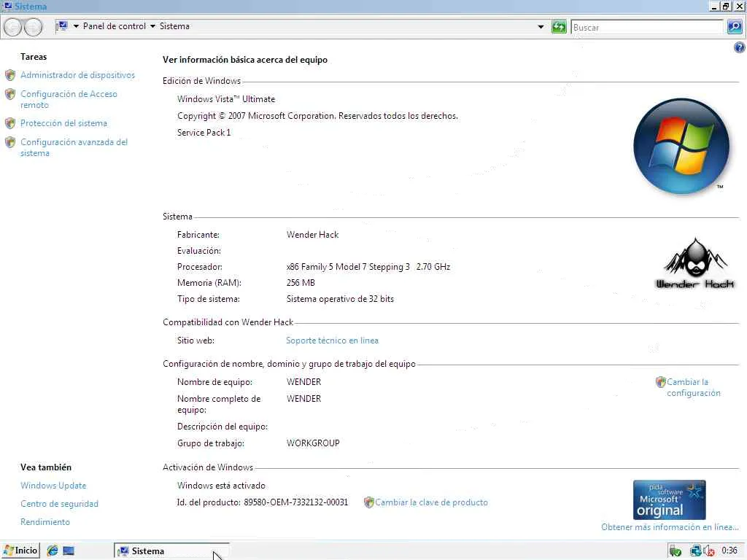Click shield icon next to Cambiar la configuración
Viewport: 747px width, 560px height.
coord(660,382)
